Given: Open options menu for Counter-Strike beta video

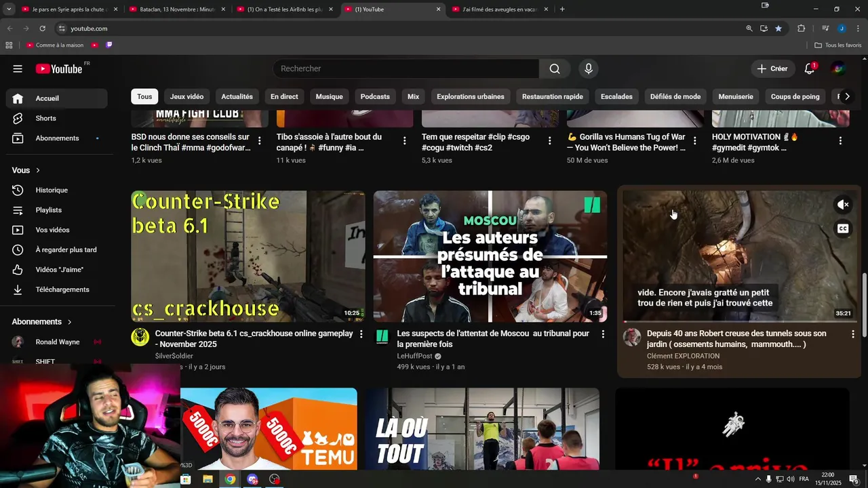Looking at the screenshot, I should point(361,334).
